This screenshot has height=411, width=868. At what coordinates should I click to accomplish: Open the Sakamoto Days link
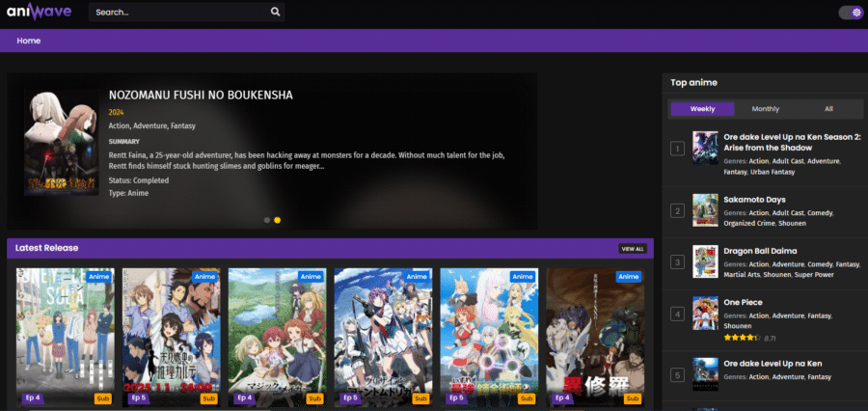(754, 200)
